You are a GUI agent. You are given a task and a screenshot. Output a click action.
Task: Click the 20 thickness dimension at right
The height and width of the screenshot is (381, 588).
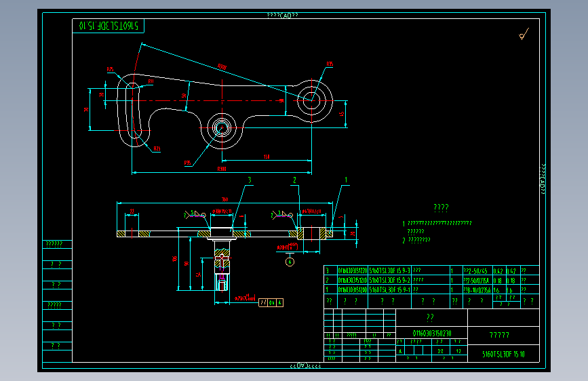click(353, 234)
